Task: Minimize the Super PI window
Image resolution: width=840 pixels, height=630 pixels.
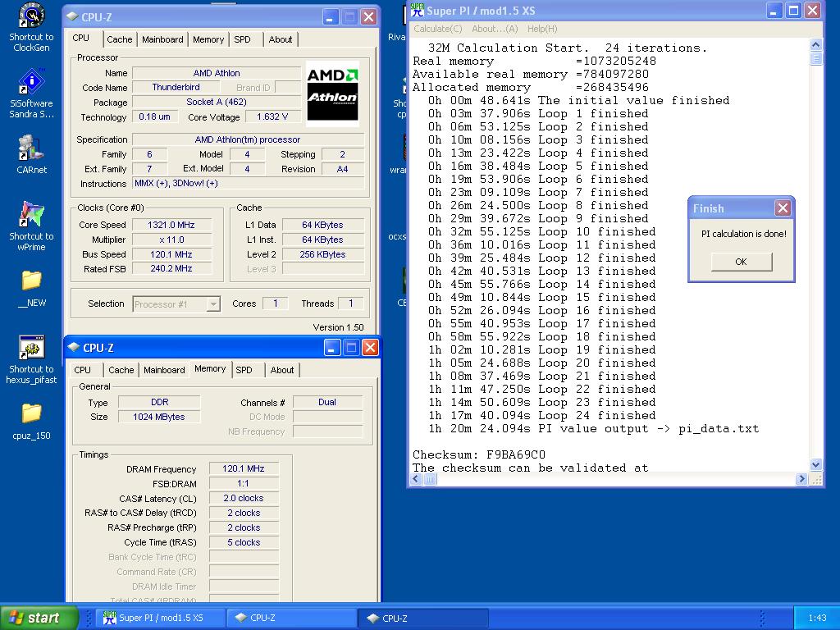Action: [x=774, y=10]
